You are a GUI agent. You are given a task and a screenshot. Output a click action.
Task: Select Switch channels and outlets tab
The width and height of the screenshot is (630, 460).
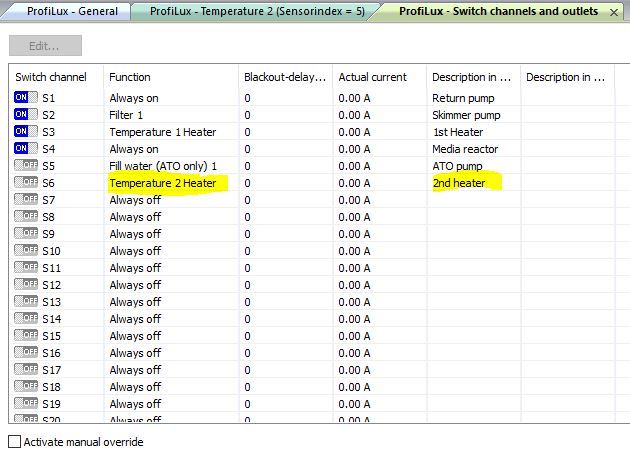click(x=498, y=11)
